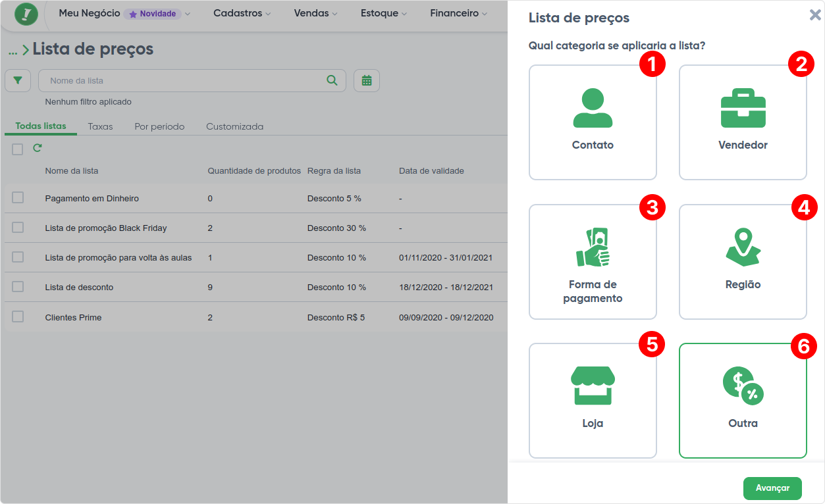The width and height of the screenshot is (825, 504).
Task: Check the Lista de desconto row checkbox
Action: [x=18, y=286]
